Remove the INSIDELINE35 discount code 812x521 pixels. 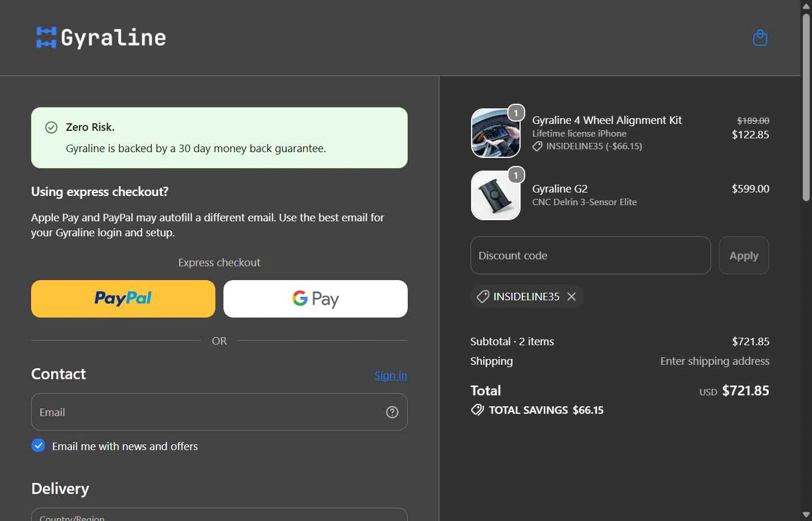point(571,296)
